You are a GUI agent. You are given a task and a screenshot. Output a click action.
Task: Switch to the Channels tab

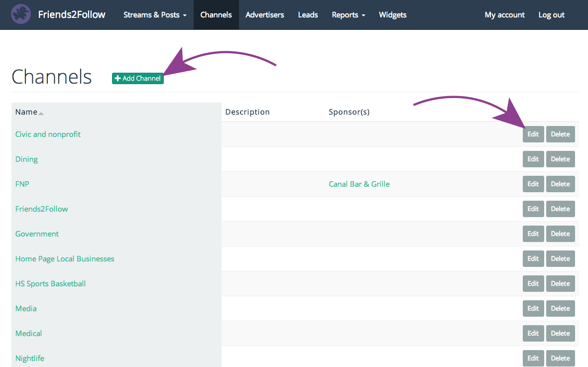(x=216, y=15)
